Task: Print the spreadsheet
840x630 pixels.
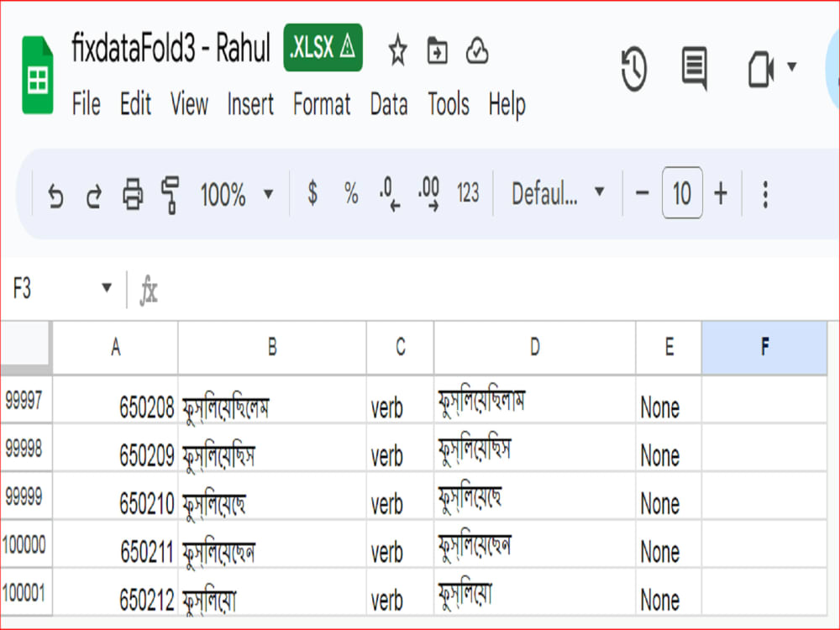Action: point(133,194)
